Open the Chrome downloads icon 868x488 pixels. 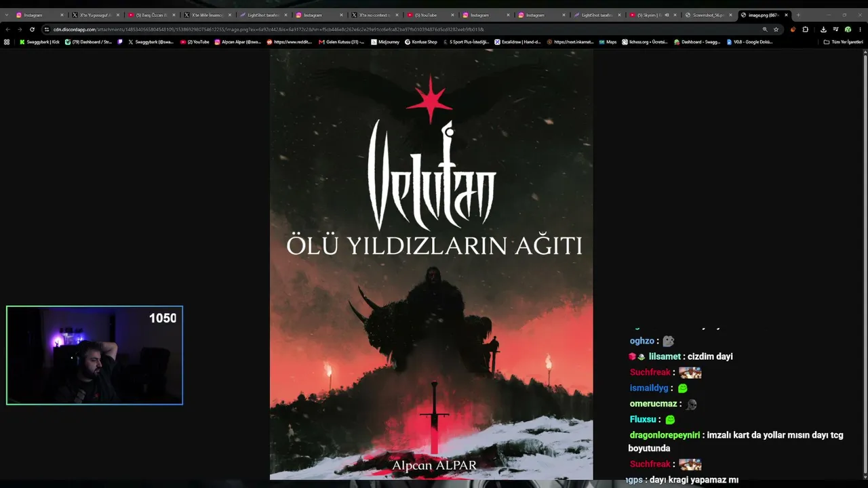point(823,29)
